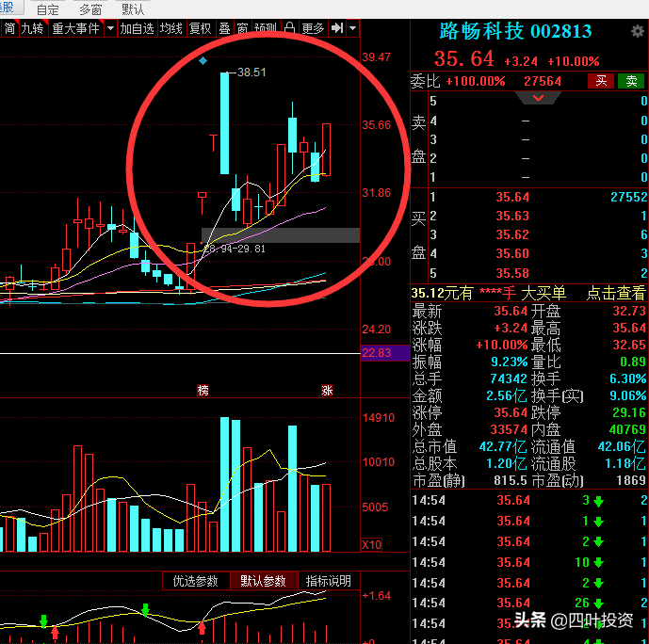Click the blue diamond marker above candlesticks

(x=203, y=61)
